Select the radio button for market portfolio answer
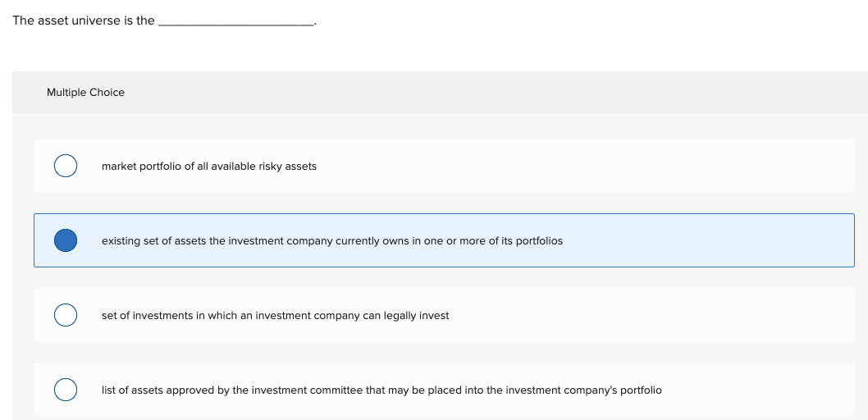This screenshot has height=420, width=868. coord(66,166)
